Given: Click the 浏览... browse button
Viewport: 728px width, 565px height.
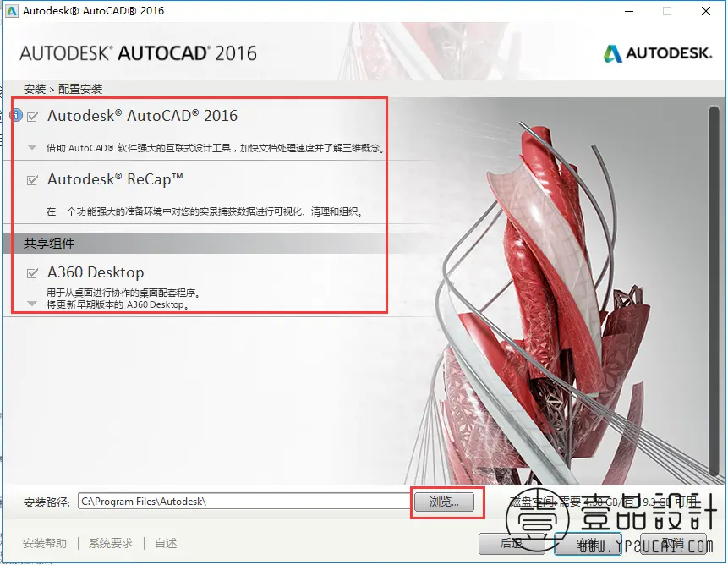Looking at the screenshot, I should 444,502.
